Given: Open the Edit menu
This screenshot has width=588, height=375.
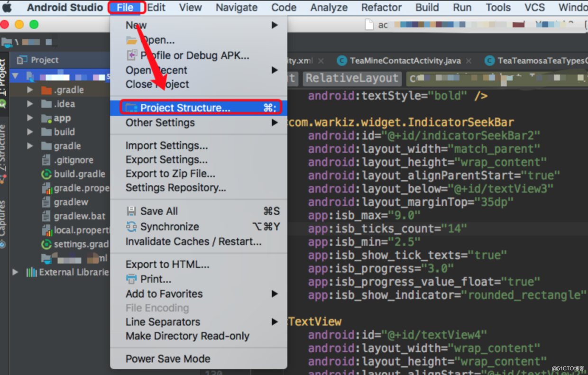Looking at the screenshot, I should click(156, 8).
